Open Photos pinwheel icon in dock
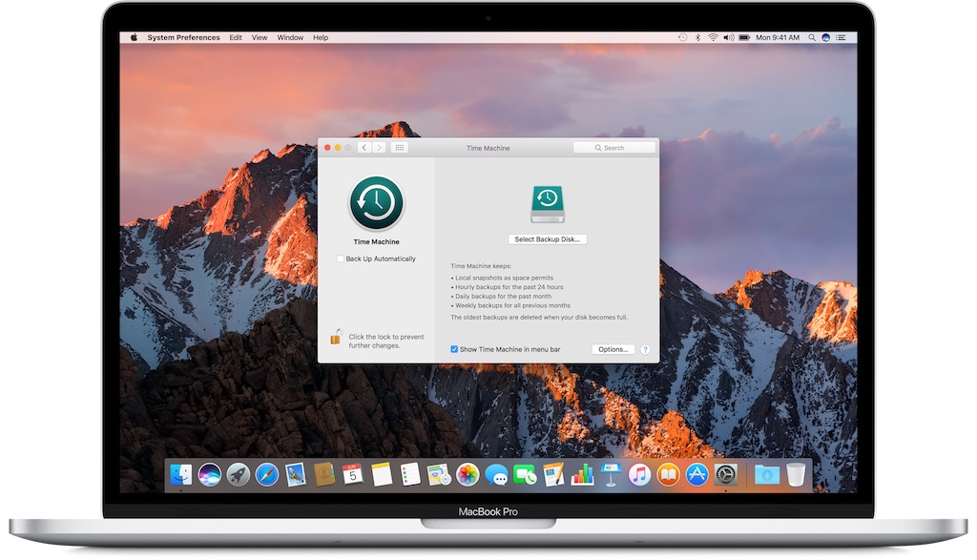 (468, 475)
